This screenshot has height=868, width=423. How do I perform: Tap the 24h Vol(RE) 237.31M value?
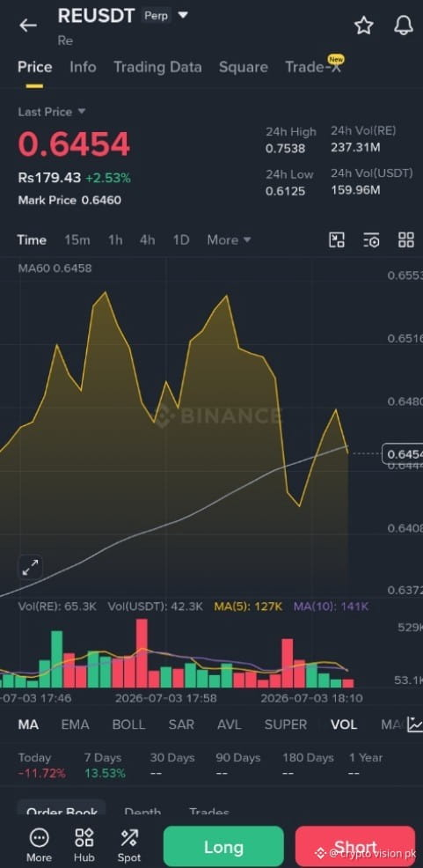[x=355, y=148]
